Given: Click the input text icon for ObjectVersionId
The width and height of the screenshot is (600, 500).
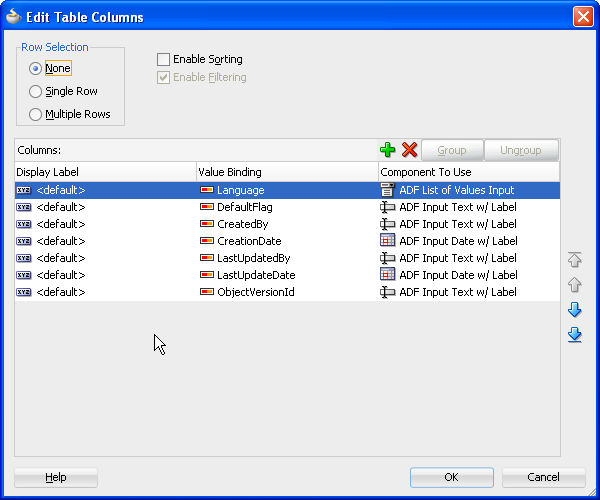Looking at the screenshot, I should [387, 292].
